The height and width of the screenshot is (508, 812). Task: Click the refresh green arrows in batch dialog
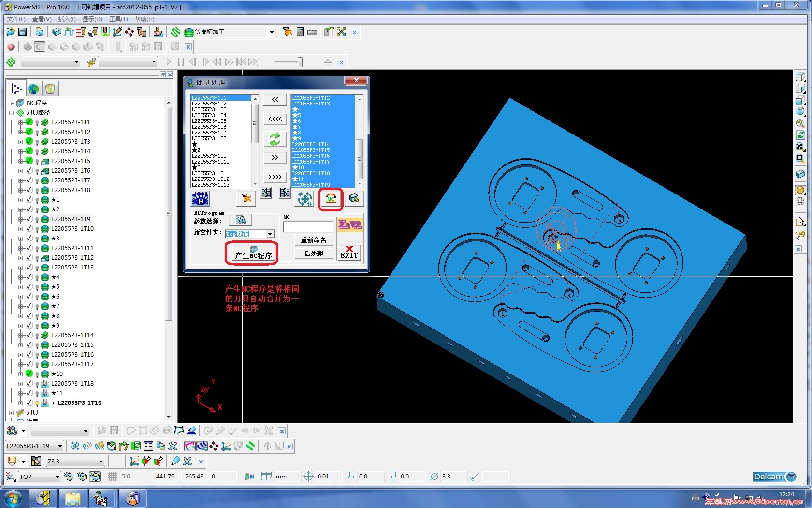pos(275,139)
